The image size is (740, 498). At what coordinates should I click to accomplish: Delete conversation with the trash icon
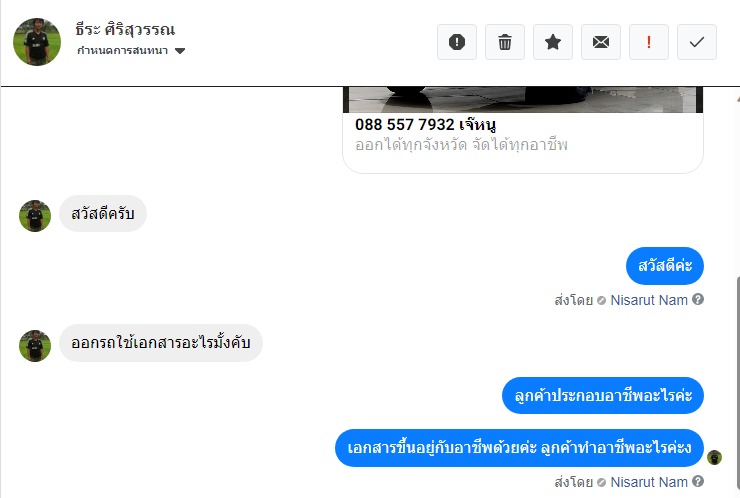coord(505,42)
